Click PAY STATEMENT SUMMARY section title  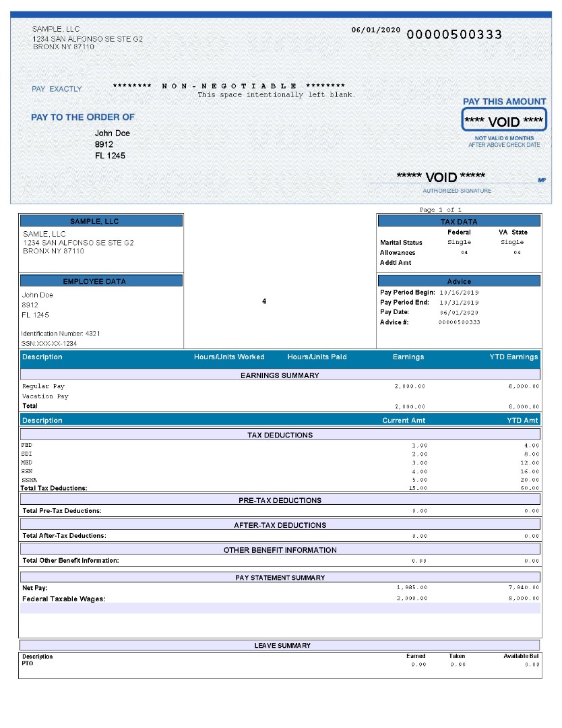click(280, 578)
